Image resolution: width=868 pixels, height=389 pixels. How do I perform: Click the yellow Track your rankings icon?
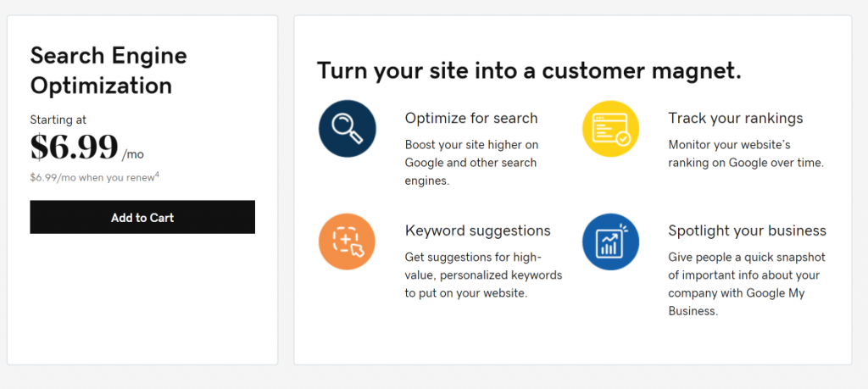point(610,129)
